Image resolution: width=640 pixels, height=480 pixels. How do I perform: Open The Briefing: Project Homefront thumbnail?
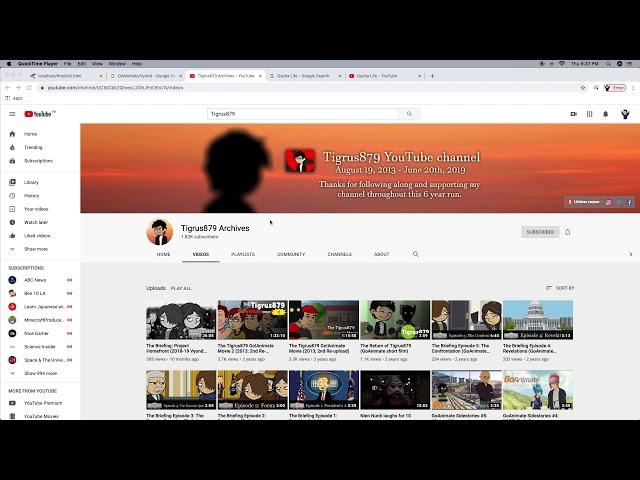pos(181,320)
